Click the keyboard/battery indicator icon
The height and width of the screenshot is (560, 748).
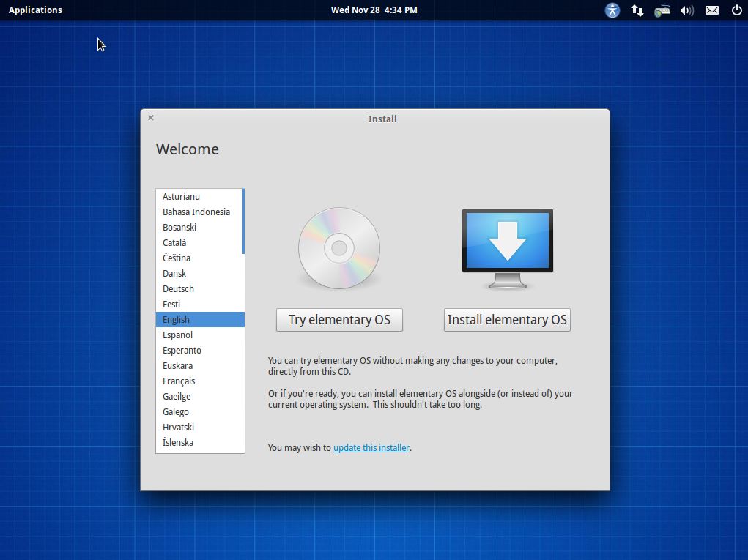[x=662, y=10]
